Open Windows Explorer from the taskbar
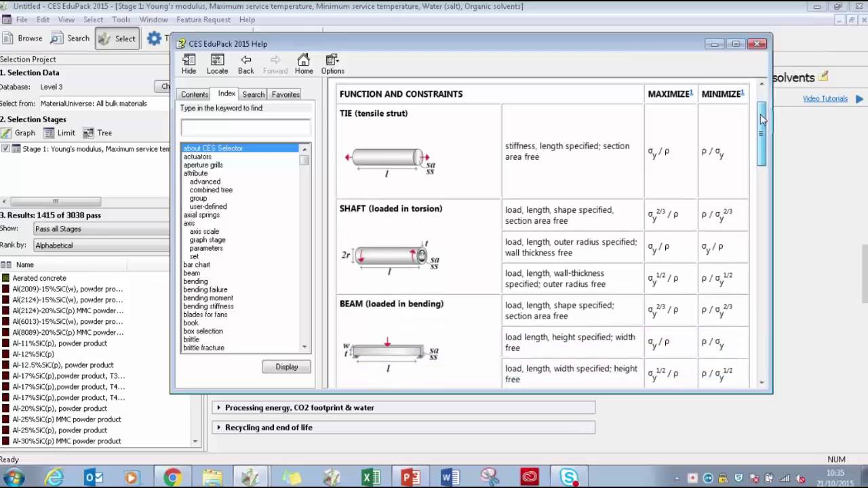This screenshot has height=488, width=868. pos(212,477)
